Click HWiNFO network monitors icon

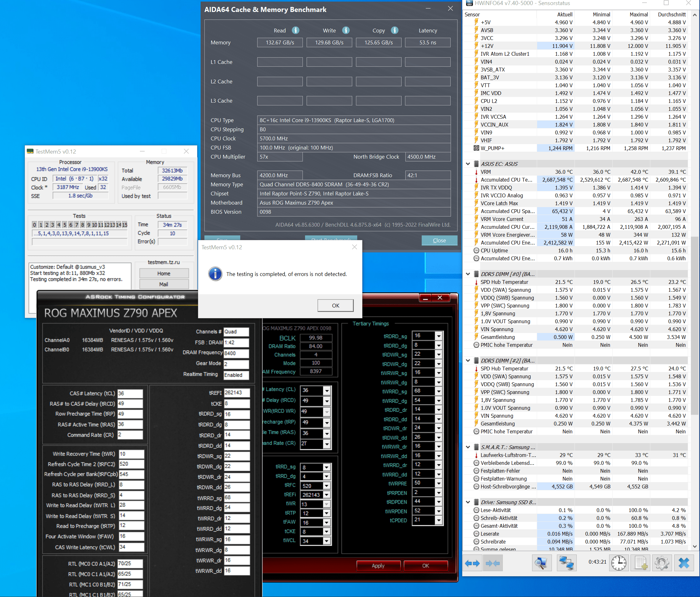coord(567,563)
